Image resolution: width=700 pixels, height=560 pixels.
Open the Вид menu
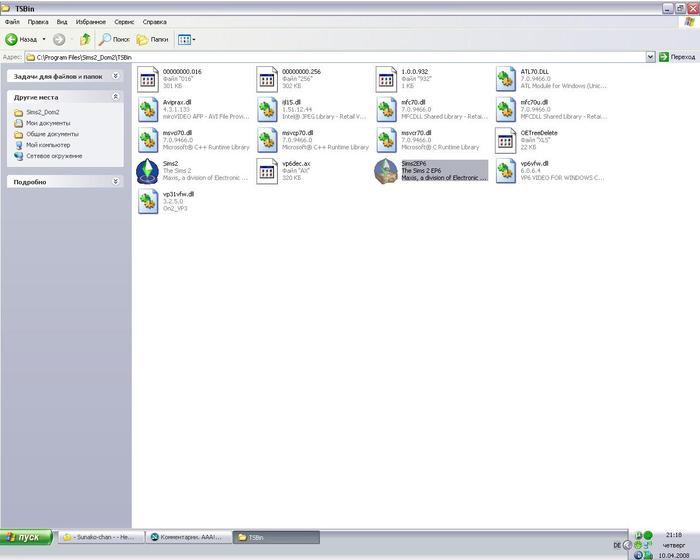coord(62,21)
